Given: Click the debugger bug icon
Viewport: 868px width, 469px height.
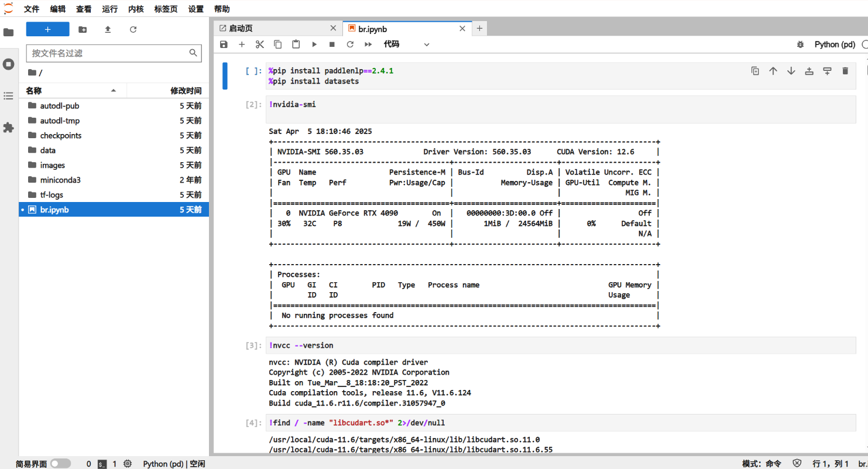Looking at the screenshot, I should point(800,44).
